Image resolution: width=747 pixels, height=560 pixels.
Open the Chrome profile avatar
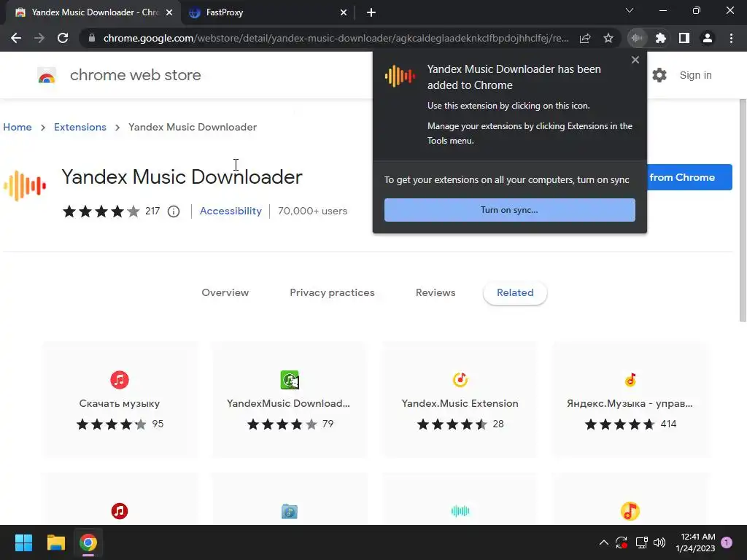(x=708, y=38)
